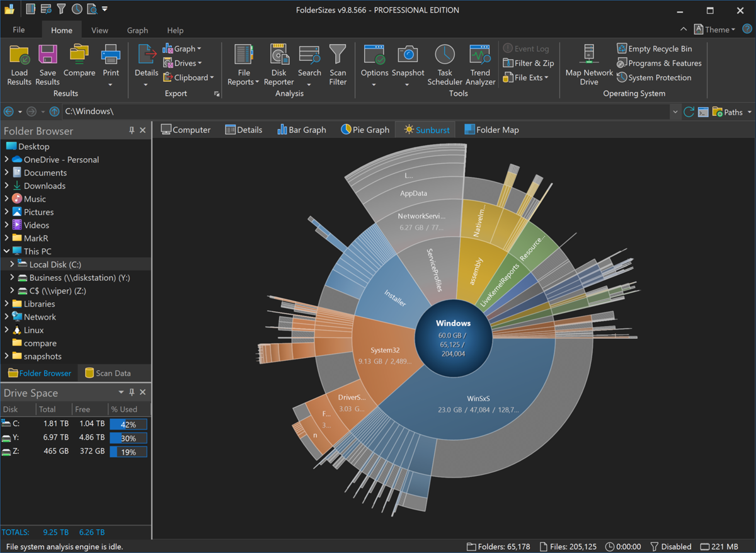Click the refresh icon beside path bar
The image size is (756, 553).
[x=689, y=111]
